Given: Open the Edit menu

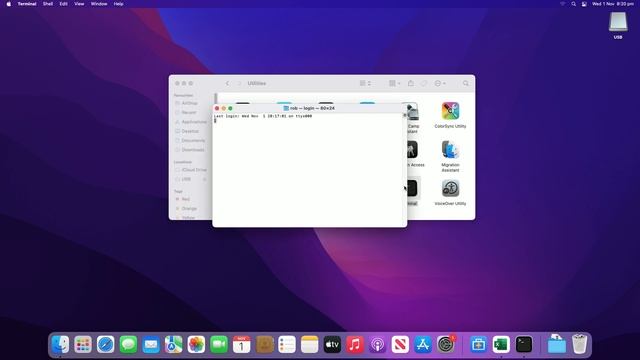Looking at the screenshot, I should pyautogui.click(x=63, y=4).
